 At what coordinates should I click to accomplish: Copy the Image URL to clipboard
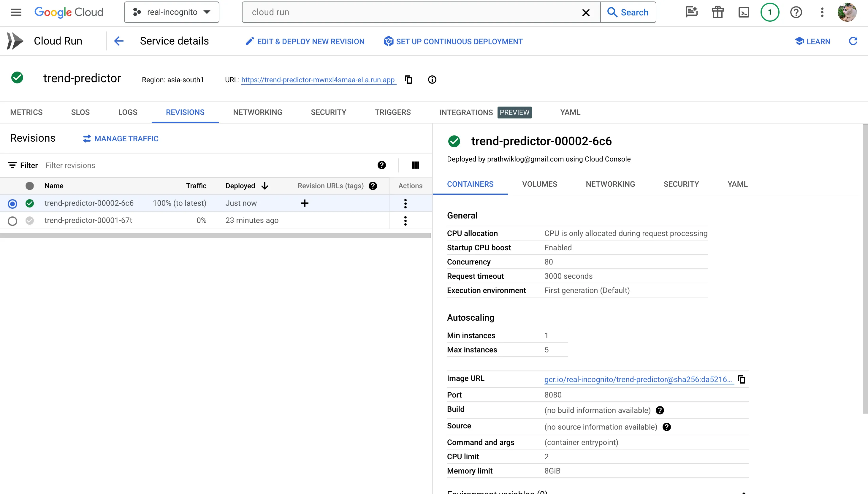pos(742,379)
